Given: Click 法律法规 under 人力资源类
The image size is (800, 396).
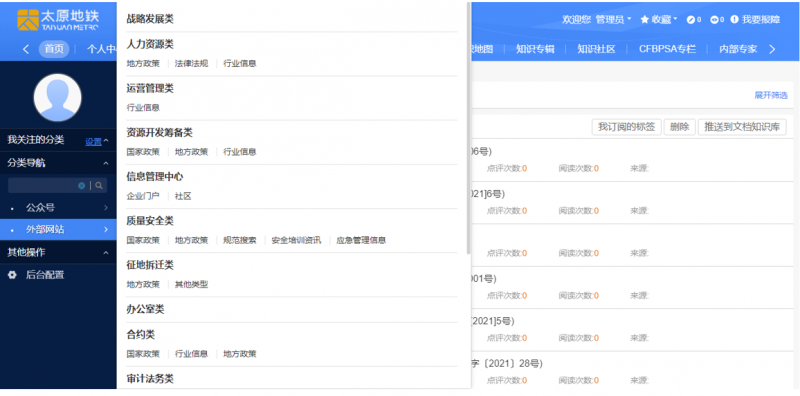Looking at the screenshot, I should click(x=191, y=64).
